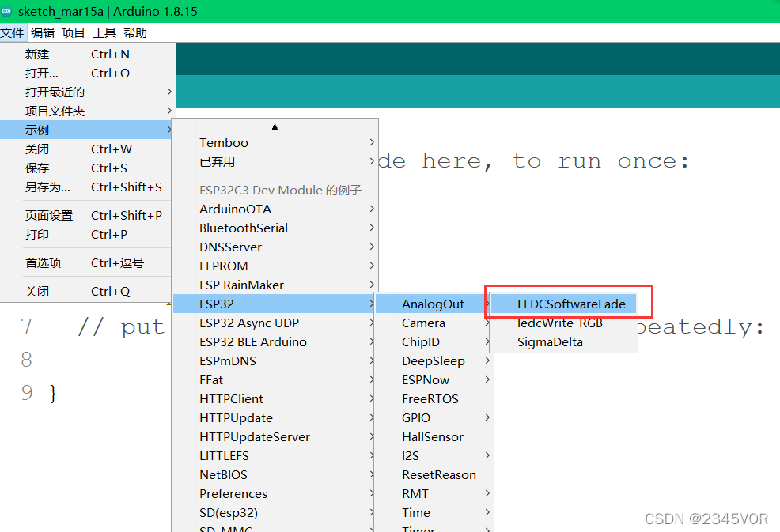Open the 编辑 menu
Viewport: 780px width, 532px height.
click(x=43, y=33)
